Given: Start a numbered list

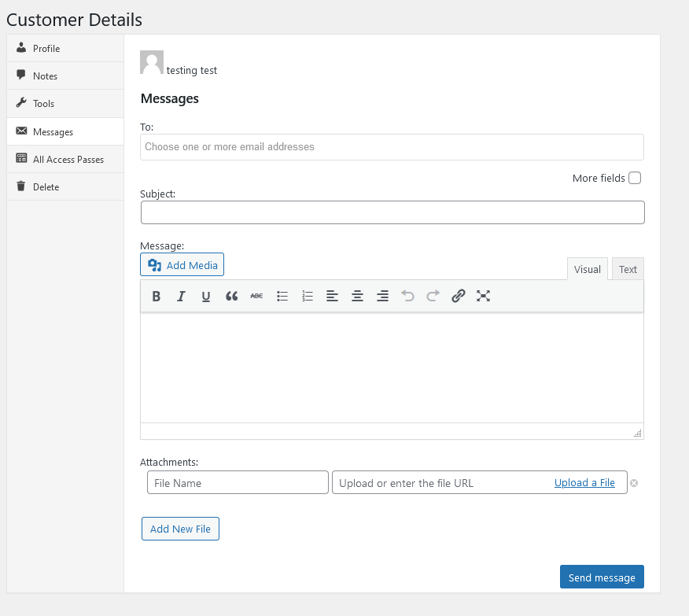Looking at the screenshot, I should [308, 297].
